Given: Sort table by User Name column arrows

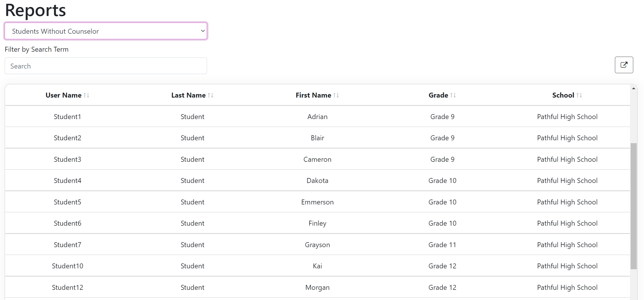Looking at the screenshot, I should point(86,95).
